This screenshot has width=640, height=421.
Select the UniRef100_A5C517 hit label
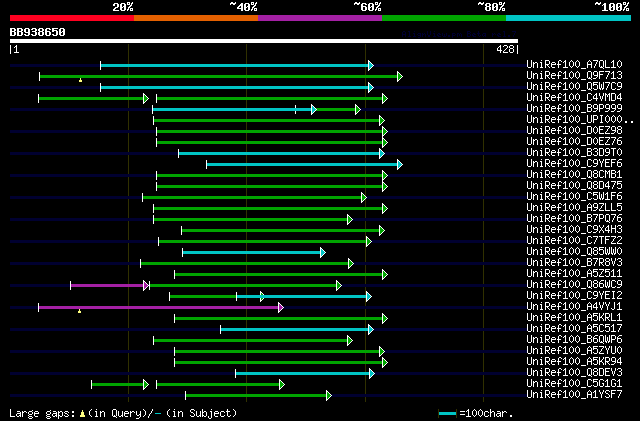coord(574,329)
